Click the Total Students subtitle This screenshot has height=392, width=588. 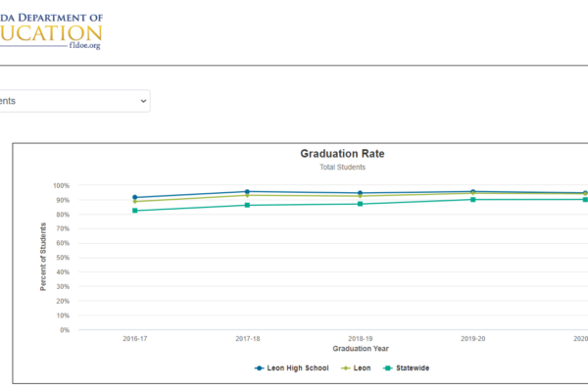[x=342, y=168]
